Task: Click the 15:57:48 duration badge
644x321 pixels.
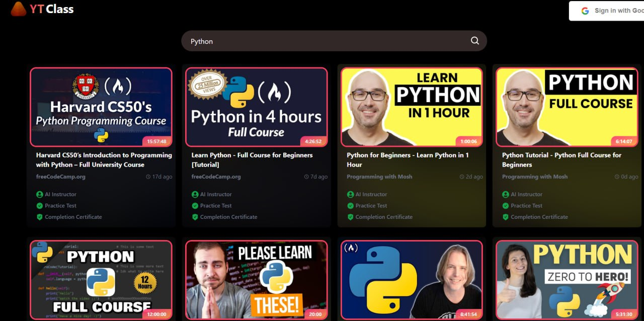Action: [156, 141]
